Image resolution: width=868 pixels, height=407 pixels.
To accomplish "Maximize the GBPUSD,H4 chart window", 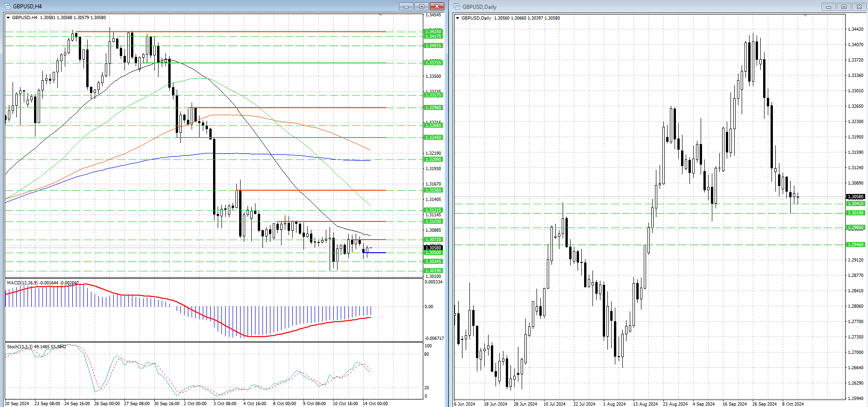I will coord(421,7).
